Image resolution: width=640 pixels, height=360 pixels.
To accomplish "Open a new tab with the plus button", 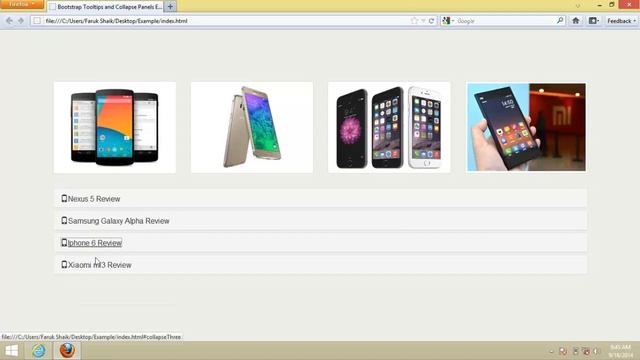I will click(170, 7).
